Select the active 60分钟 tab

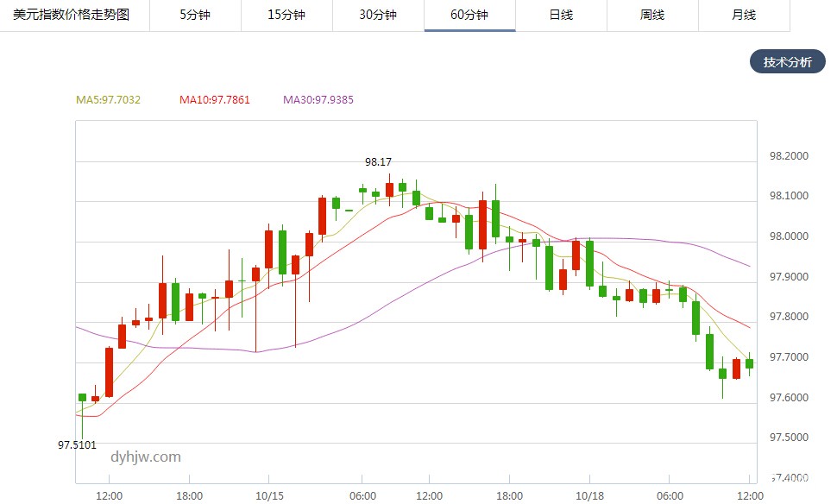tap(469, 16)
